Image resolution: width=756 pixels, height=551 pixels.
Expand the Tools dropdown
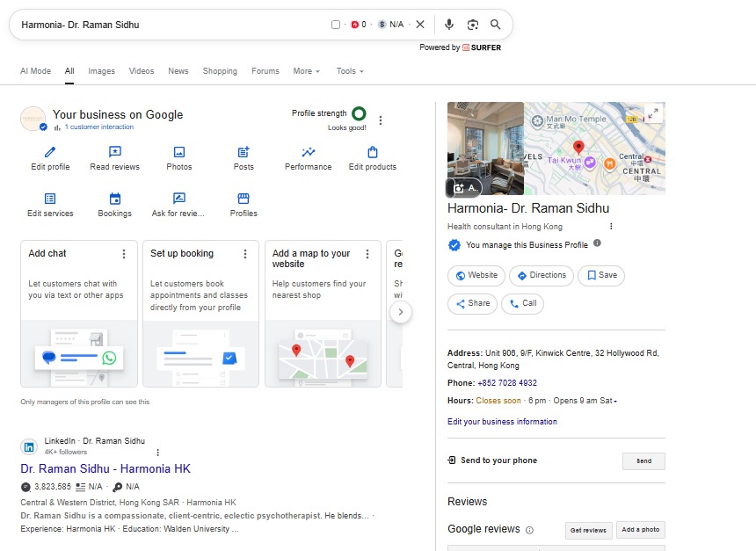pyautogui.click(x=350, y=71)
